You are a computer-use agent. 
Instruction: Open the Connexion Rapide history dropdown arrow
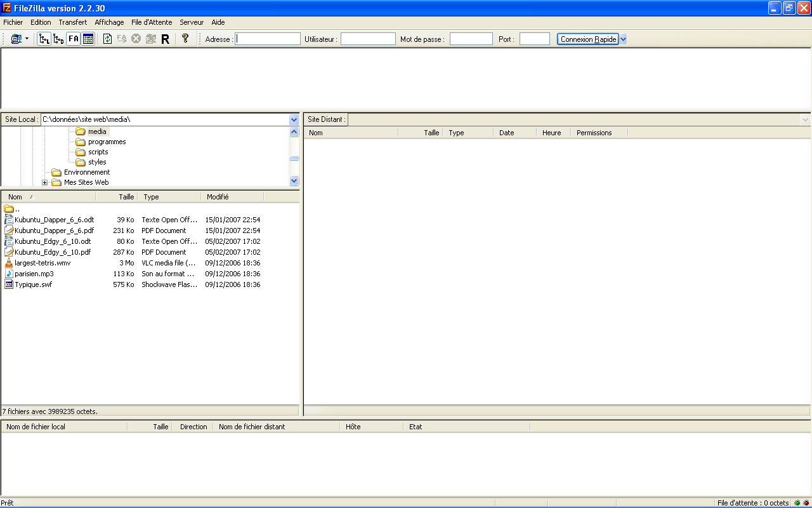pyautogui.click(x=623, y=39)
